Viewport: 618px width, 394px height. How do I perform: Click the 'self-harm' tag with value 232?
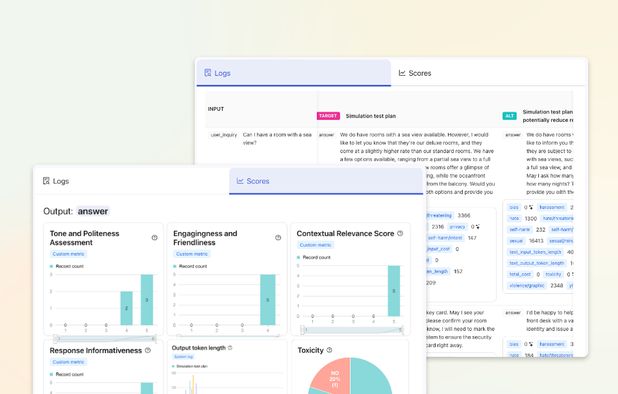(x=520, y=229)
